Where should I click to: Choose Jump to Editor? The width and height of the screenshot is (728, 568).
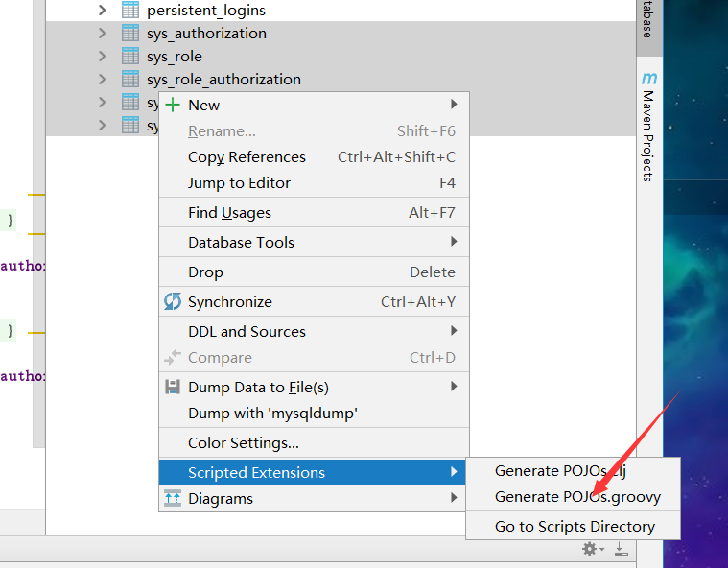point(314,183)
